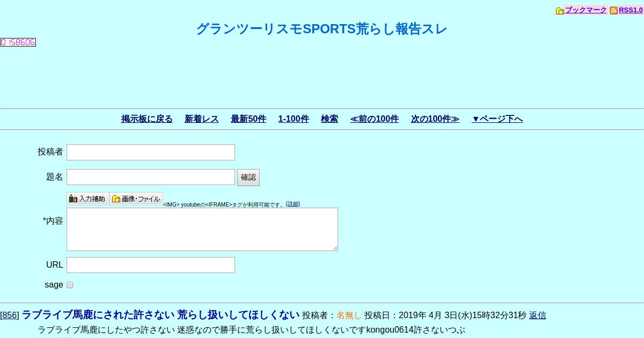Click poster name 名無し
Screen dimensions: 644x338
tap(349, 315)
